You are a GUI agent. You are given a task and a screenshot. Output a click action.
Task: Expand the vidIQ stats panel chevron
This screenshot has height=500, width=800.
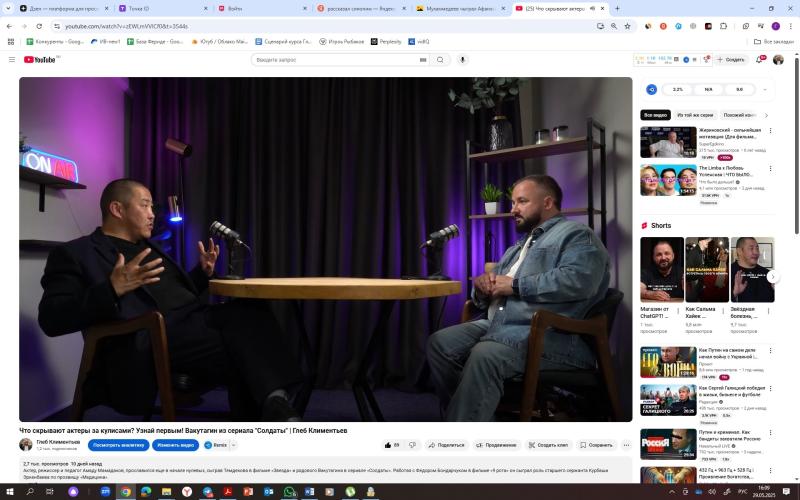pos(766,89)
